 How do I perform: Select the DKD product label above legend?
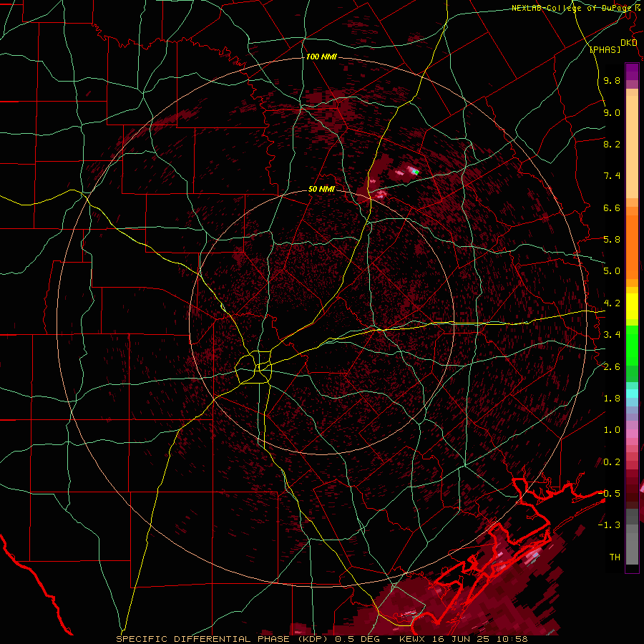tap(628, 43)
